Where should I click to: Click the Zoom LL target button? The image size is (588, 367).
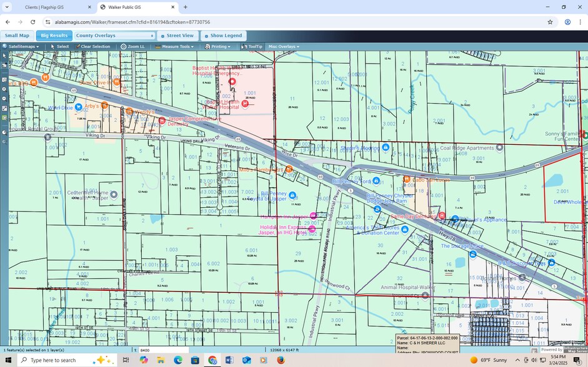pos(132,47)
